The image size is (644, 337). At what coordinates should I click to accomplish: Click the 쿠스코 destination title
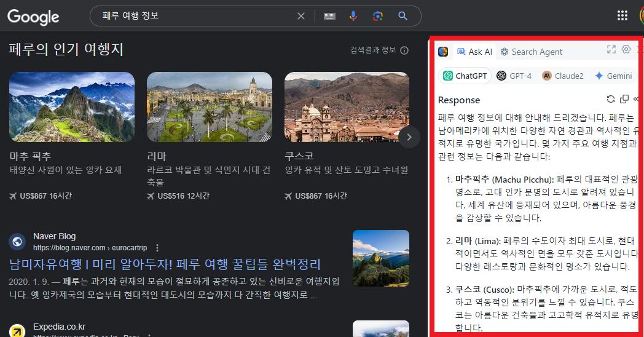pos(299,156)
